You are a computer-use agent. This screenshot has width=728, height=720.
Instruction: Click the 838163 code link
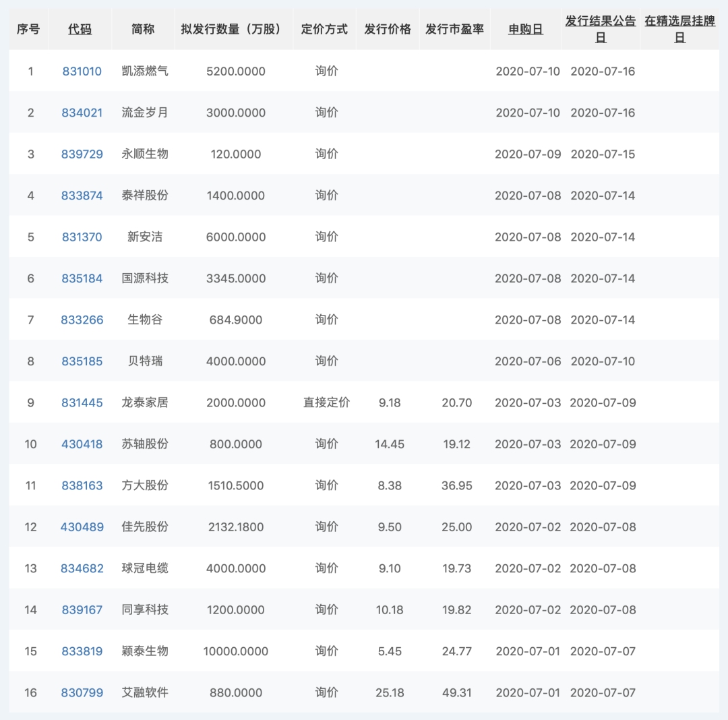82,486
